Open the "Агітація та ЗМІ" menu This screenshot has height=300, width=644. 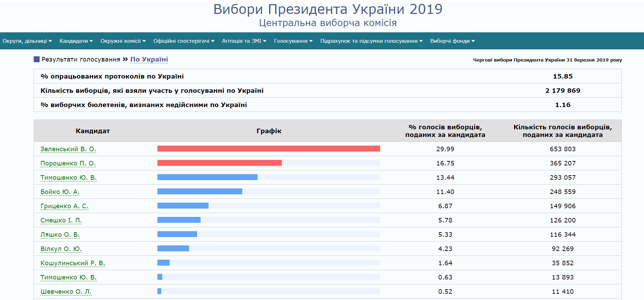[244, 41]
